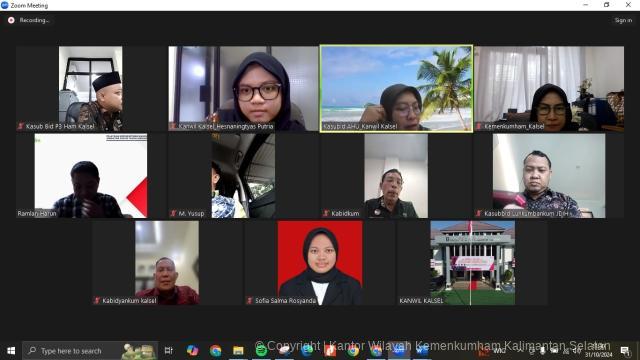Viewport: 640px width, 360px height.
Task: Click muted mic icon of Kasub Bid P3 Ham Kalsel
Action: tap(20, 126)
